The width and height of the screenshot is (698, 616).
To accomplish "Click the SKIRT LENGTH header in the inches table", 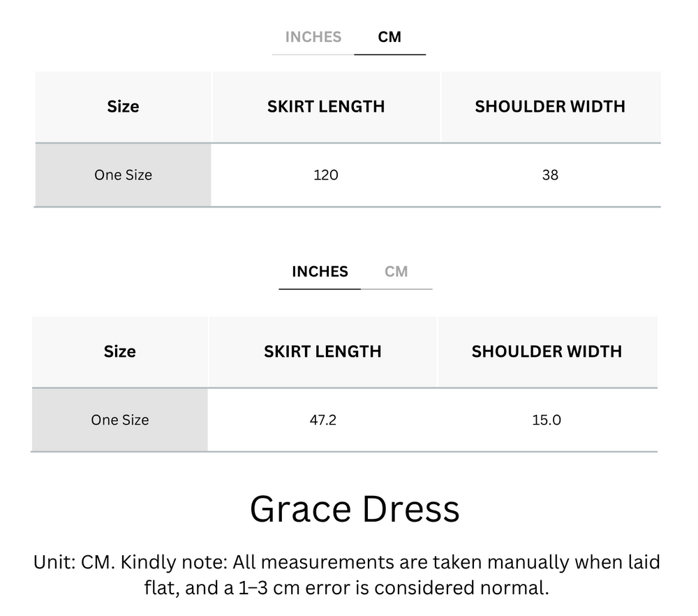I will (x=323, y=351).
